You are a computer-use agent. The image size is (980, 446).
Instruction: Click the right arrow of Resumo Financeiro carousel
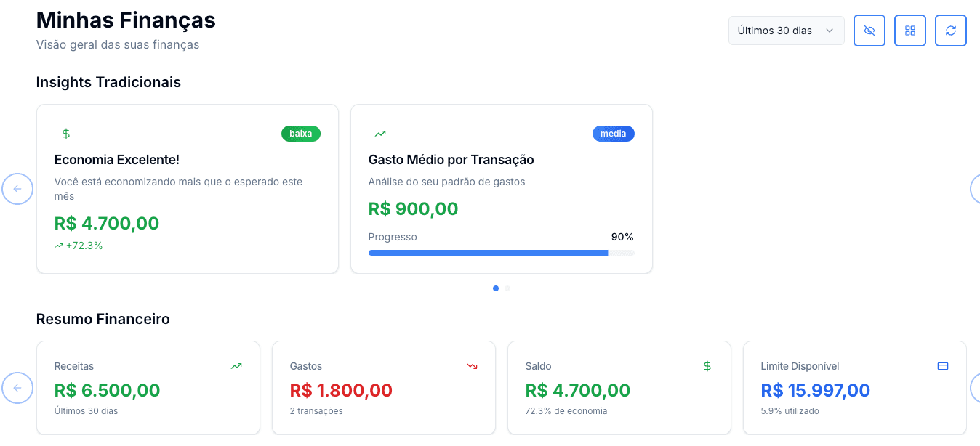[x=977, y=388]
